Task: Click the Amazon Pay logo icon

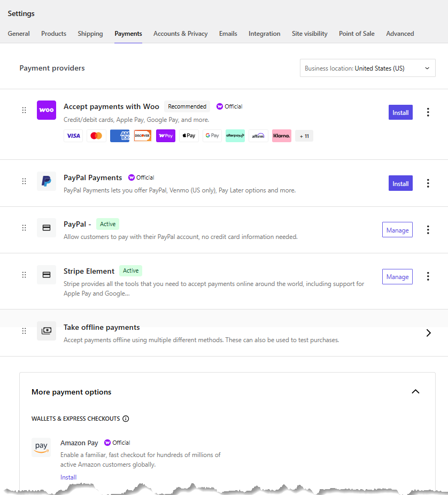Action: (x=41, y=447)
